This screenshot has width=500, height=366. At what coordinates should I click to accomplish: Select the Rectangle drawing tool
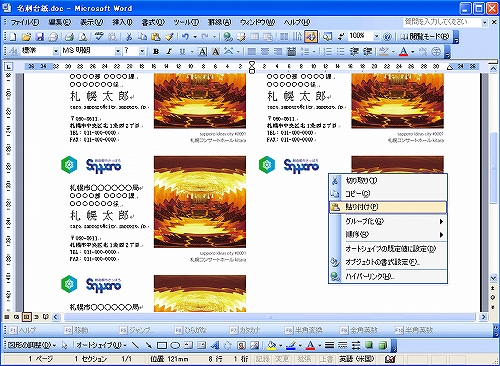point(162,345)
